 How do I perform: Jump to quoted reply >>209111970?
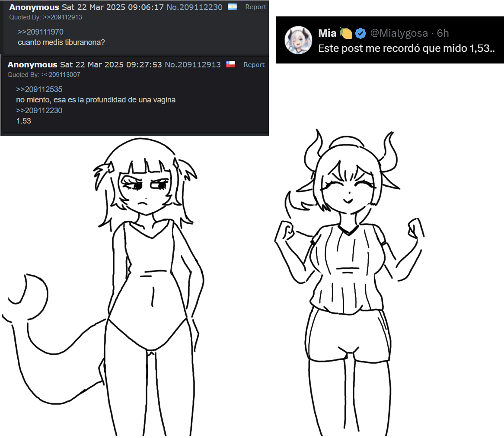tap(41, 32)
